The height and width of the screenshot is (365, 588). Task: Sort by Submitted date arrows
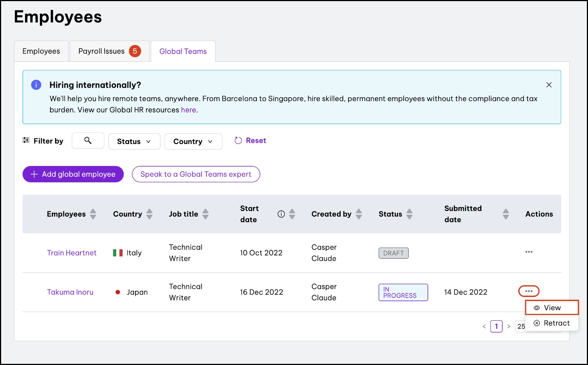pos(506,214)
